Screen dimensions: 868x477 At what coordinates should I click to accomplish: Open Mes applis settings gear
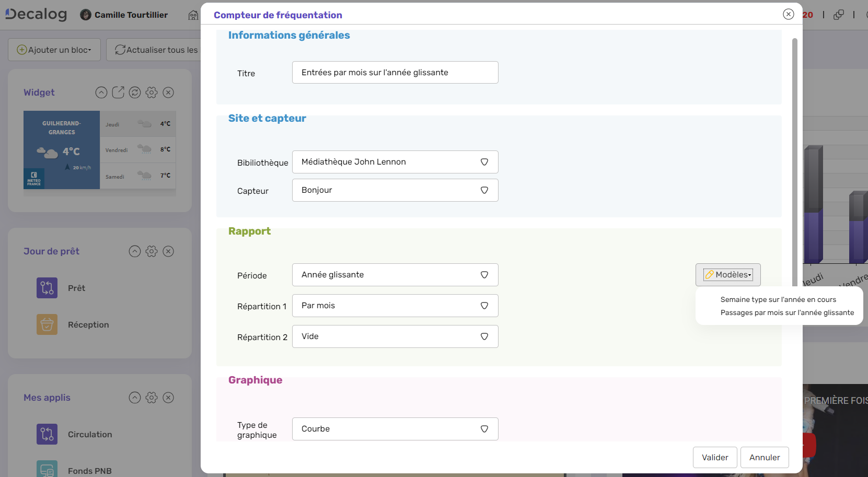(x=152, y=398)
